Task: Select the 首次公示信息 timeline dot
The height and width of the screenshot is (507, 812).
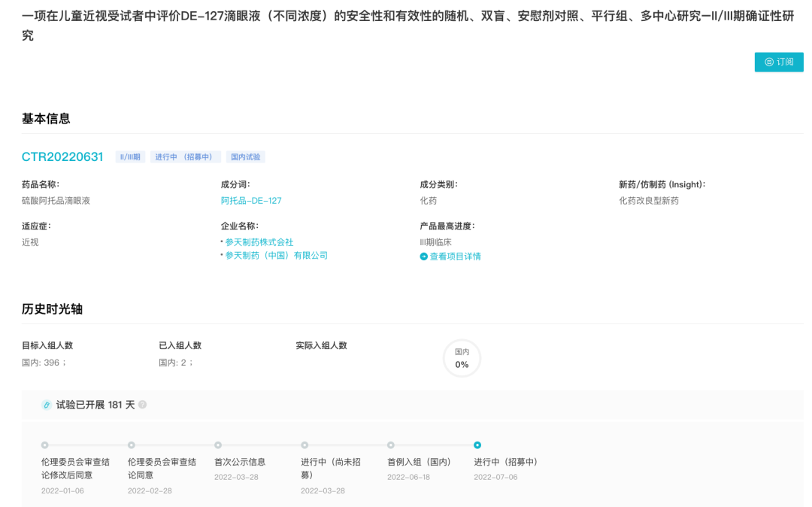Action: click(x=218, y=445)
